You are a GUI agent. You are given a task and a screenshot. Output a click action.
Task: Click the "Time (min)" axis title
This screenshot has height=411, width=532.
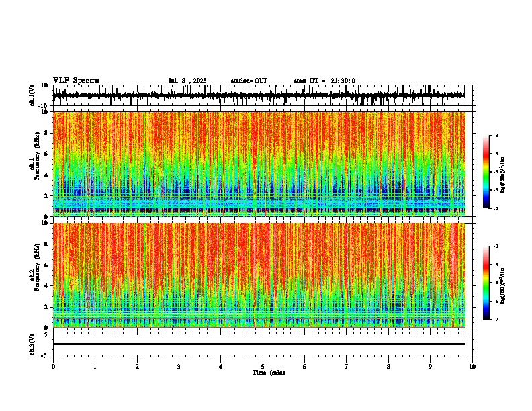(269, 373)
